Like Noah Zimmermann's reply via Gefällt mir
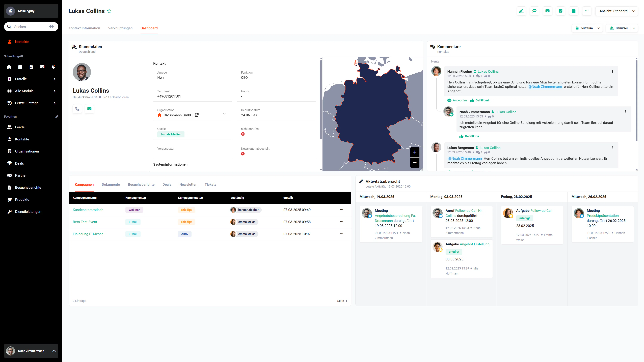The width and height of the screenshot is (644, 362). 469,136
